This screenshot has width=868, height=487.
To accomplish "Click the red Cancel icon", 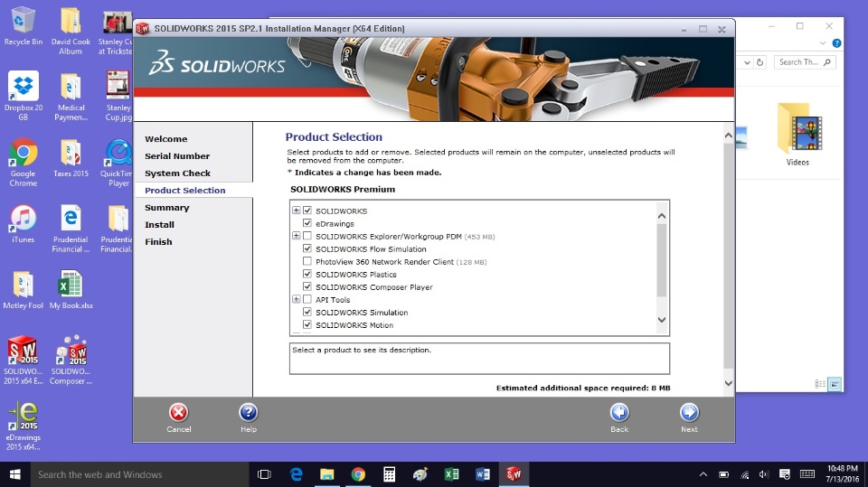I will coord(178,413).
